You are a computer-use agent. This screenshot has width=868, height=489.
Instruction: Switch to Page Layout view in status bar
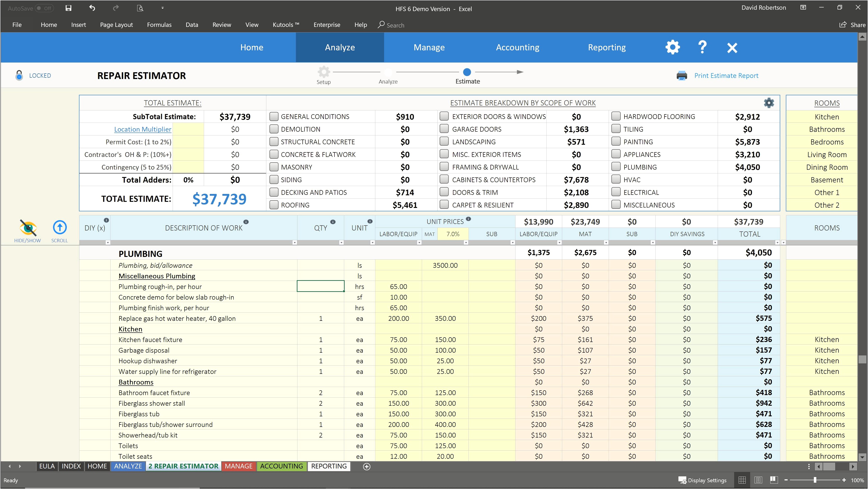coord(758,480)
